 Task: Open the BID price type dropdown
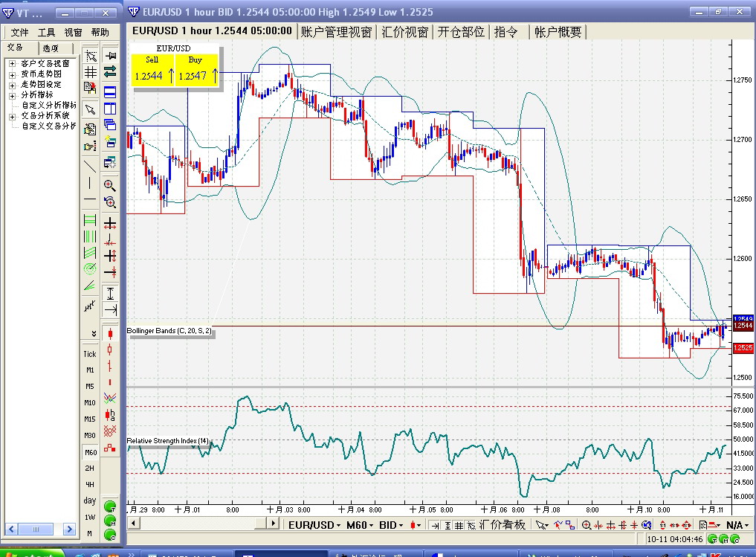(391, 525)
